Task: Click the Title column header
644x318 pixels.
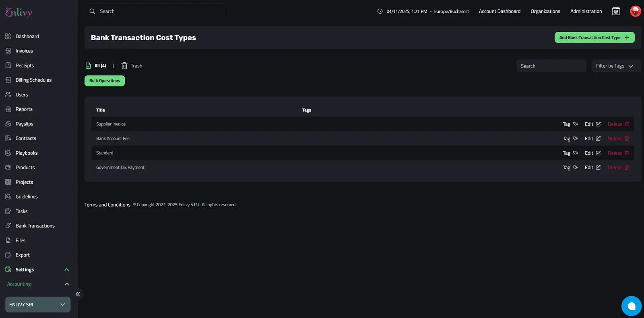Action: click(x=101, y=110)
